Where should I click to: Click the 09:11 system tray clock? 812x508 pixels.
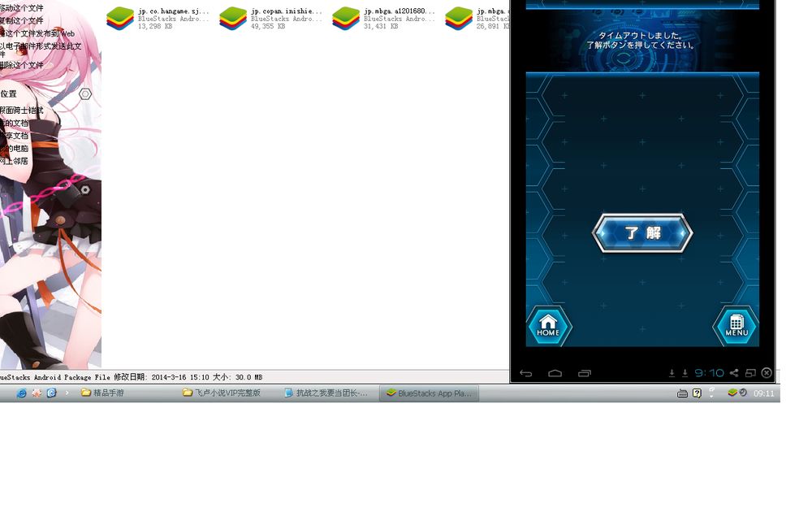tap(764, 393)
